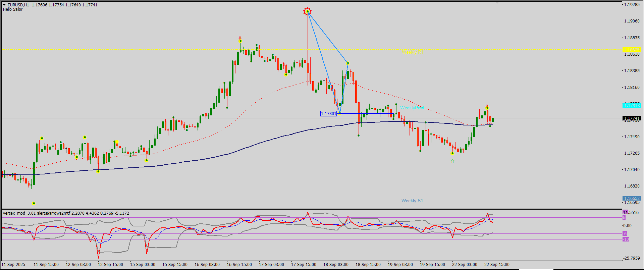Click the 1.19285 price axis label
This screenshot has width=644, height=270.
(632, 5)
